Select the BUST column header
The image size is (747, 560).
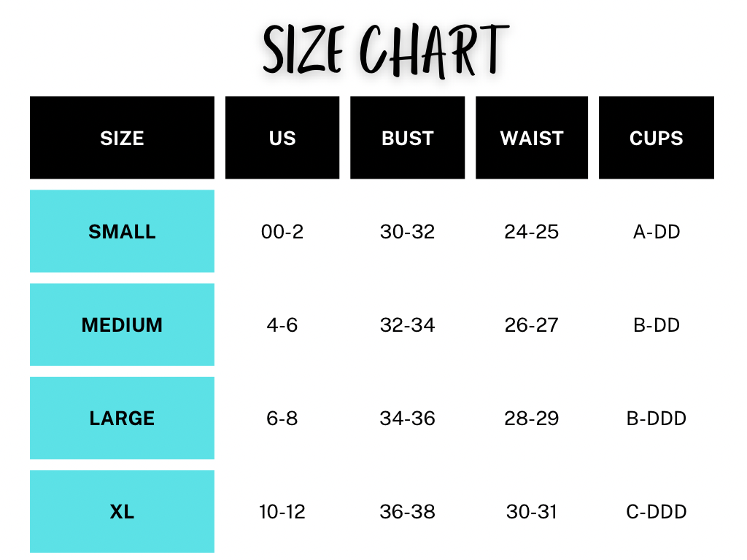coord(407,138)
